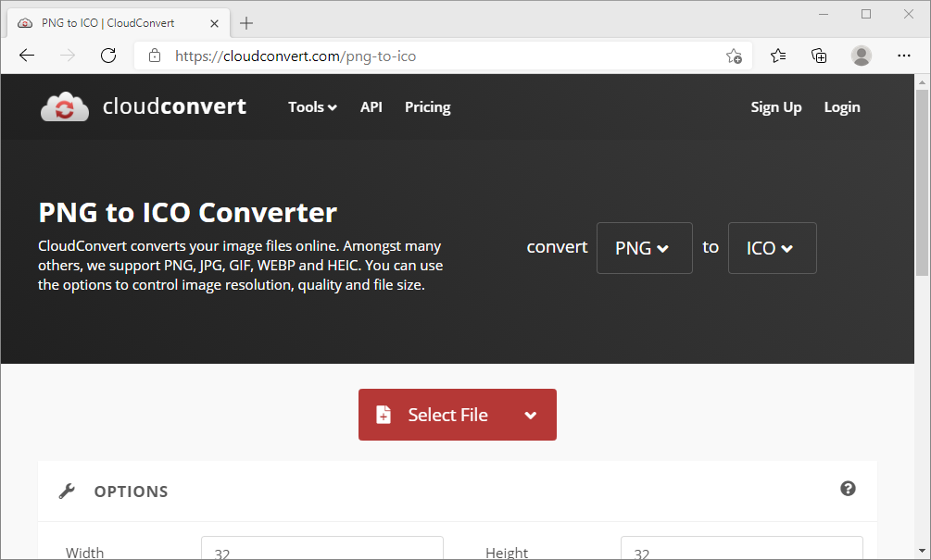Click the cloudconvert wordmark link
931x560 pixels.
click(174, 106)
